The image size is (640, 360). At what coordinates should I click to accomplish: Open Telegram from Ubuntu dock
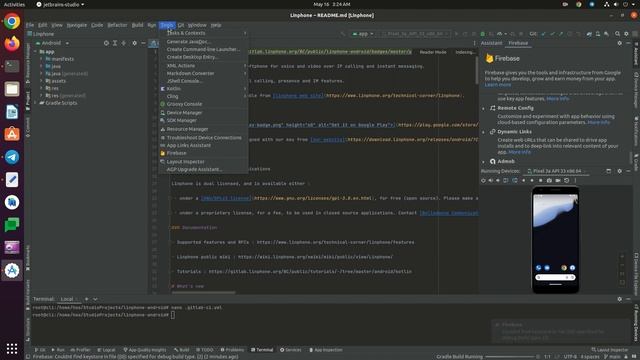click(x=12, y=157)
